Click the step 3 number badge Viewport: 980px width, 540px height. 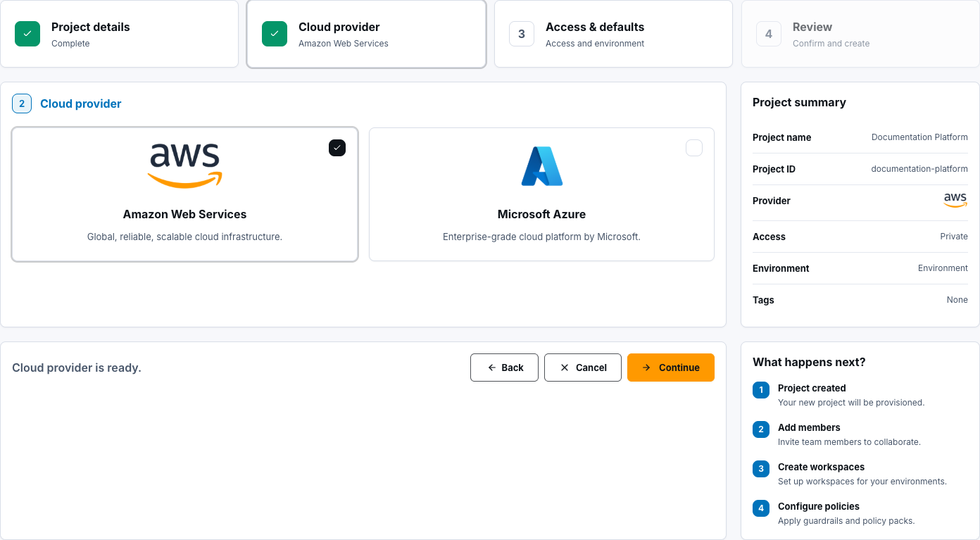point(522,34)
